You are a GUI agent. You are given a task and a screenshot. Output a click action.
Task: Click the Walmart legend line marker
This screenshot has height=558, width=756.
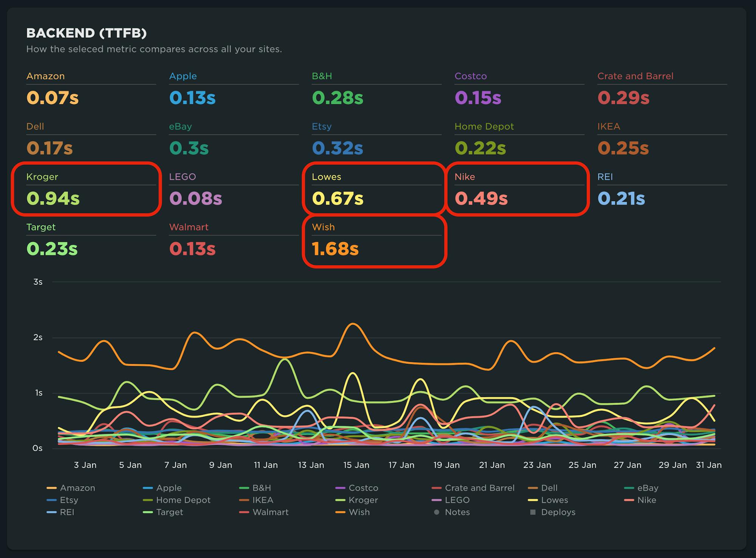click(244, 512)
